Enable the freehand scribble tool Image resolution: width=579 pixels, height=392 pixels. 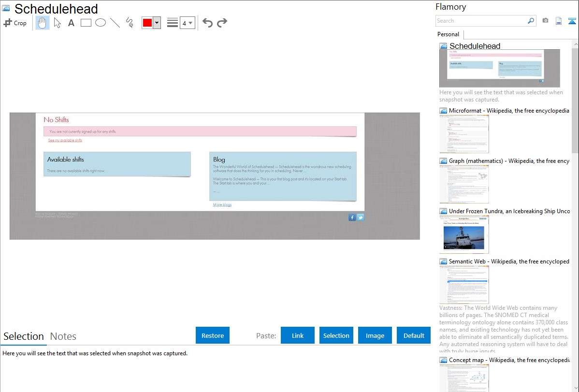(130, 23)
